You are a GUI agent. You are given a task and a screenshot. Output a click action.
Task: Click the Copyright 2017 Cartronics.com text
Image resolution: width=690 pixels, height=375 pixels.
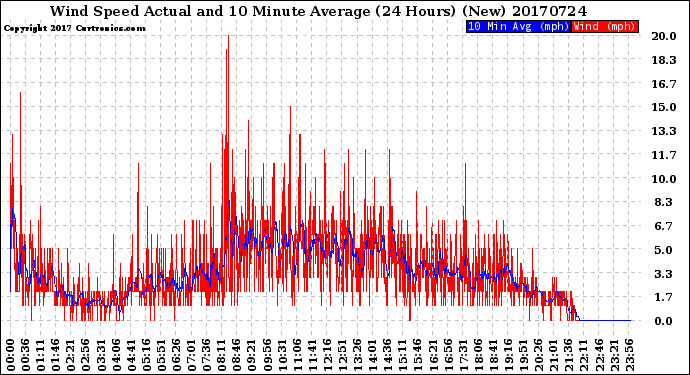pyautogui.click(x=74, y=28)
